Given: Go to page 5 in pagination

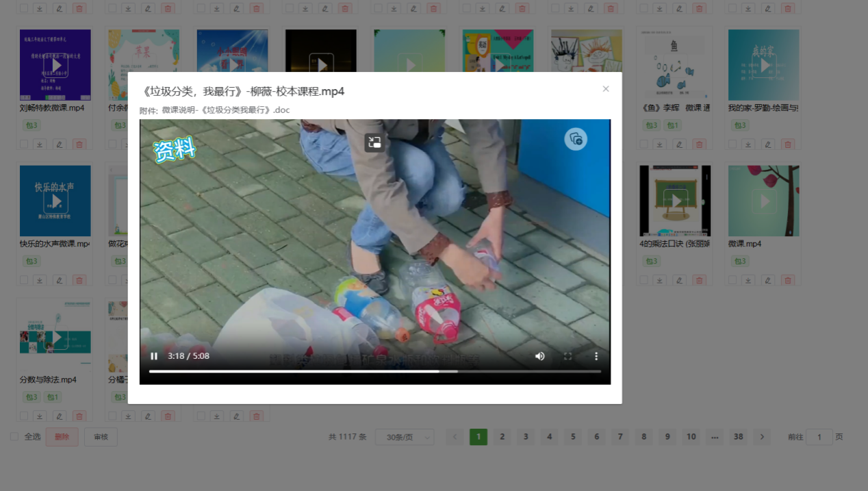Looking at the screenshot, I should coord(573,437).
